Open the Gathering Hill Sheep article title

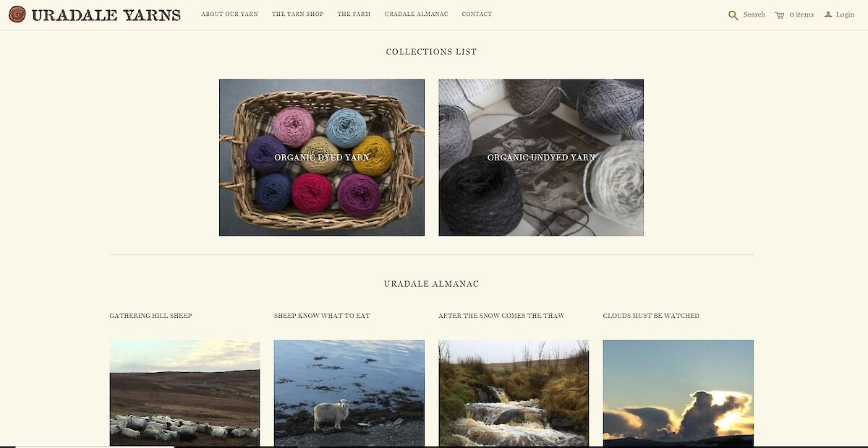click(150, 316)
